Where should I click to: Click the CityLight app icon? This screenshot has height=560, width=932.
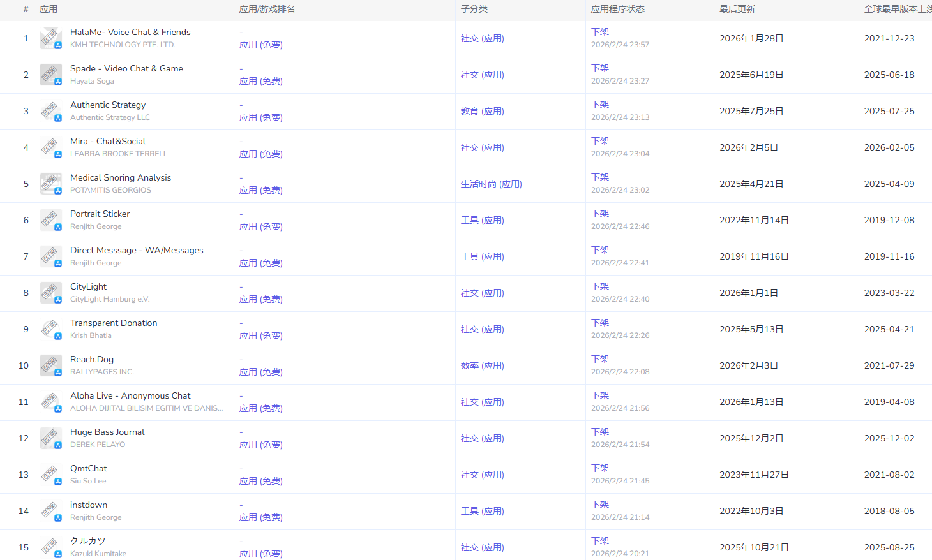51,293
